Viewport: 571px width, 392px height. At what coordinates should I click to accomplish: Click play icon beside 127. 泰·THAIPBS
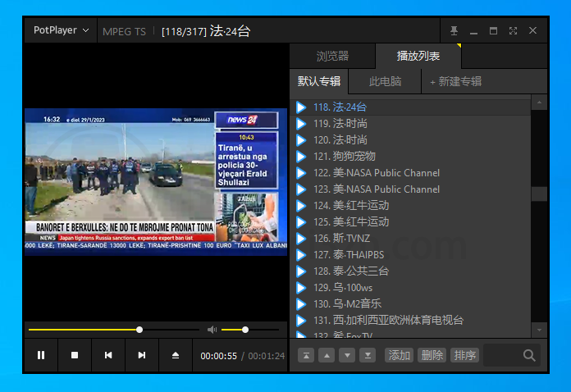(x=301, y=255)
